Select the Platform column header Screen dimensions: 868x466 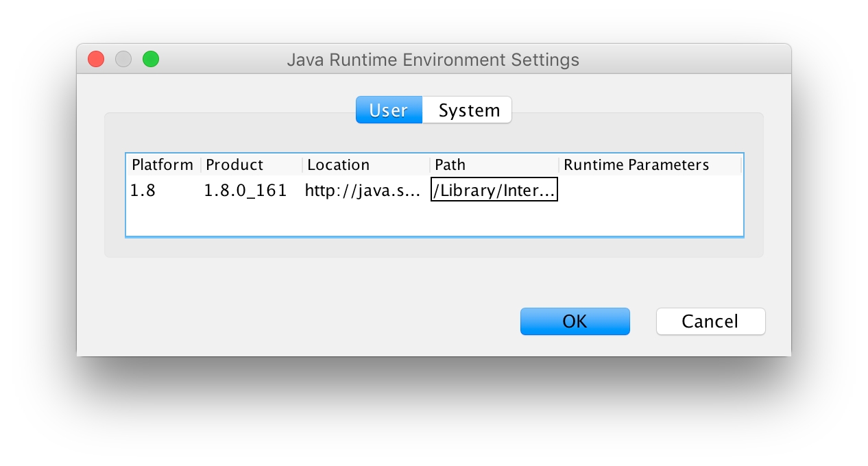click(163, 164)
